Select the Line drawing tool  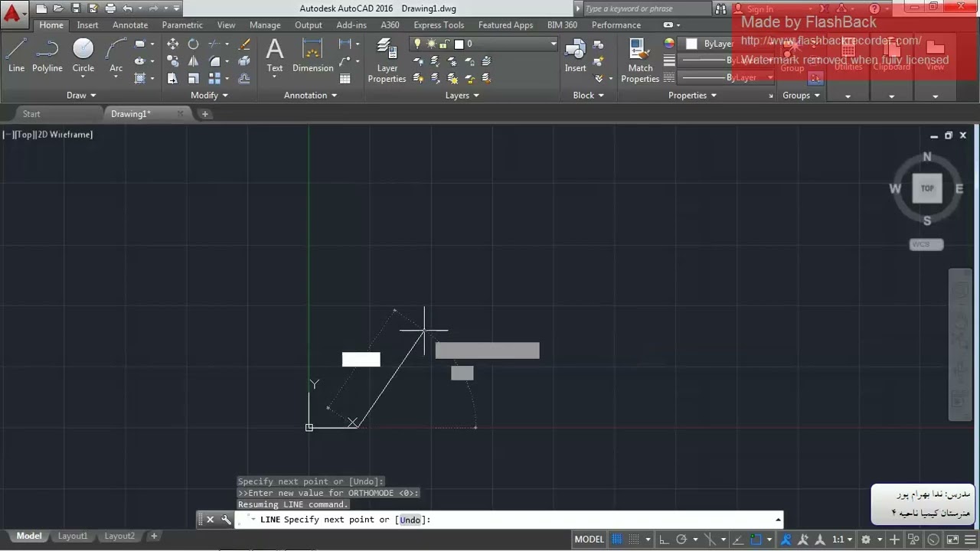(16, 55)
